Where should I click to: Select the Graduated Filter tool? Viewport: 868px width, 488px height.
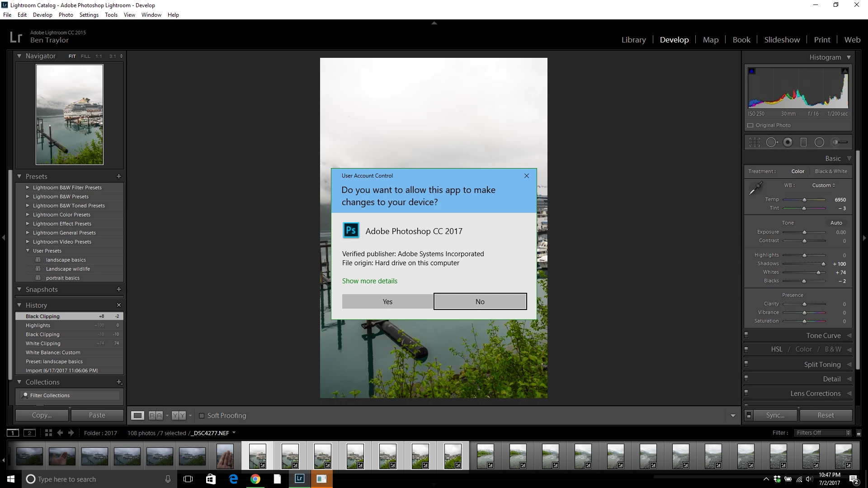(803, 142)
